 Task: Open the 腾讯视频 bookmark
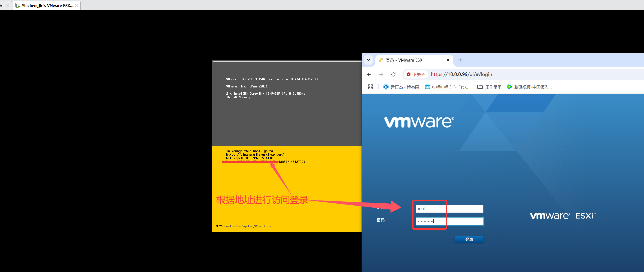[529, 87]
